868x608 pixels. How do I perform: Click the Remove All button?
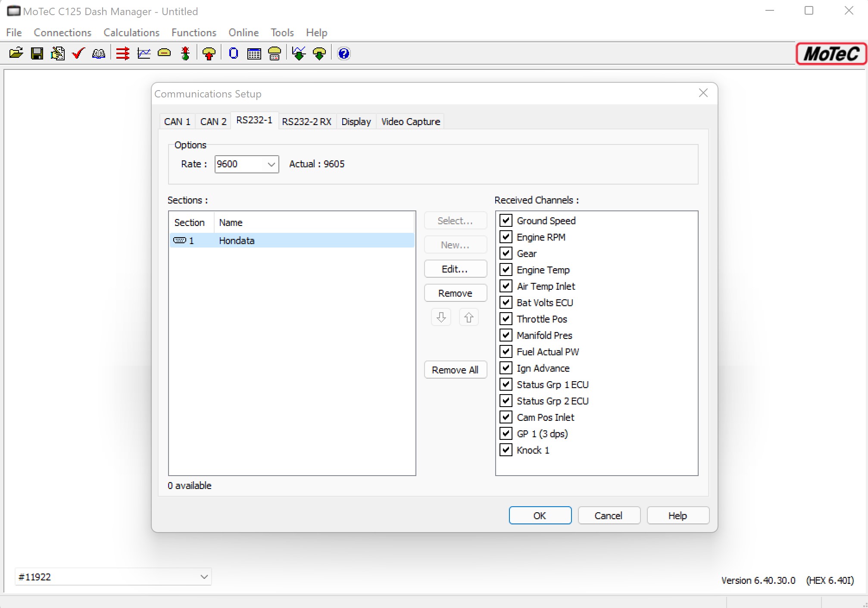[455, 370]
